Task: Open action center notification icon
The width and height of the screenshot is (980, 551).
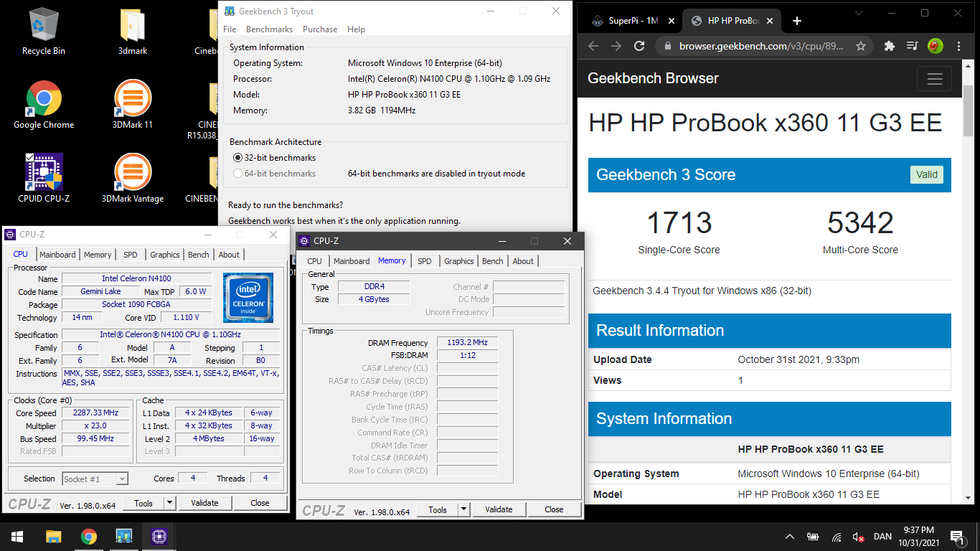Action: (956, 537)
